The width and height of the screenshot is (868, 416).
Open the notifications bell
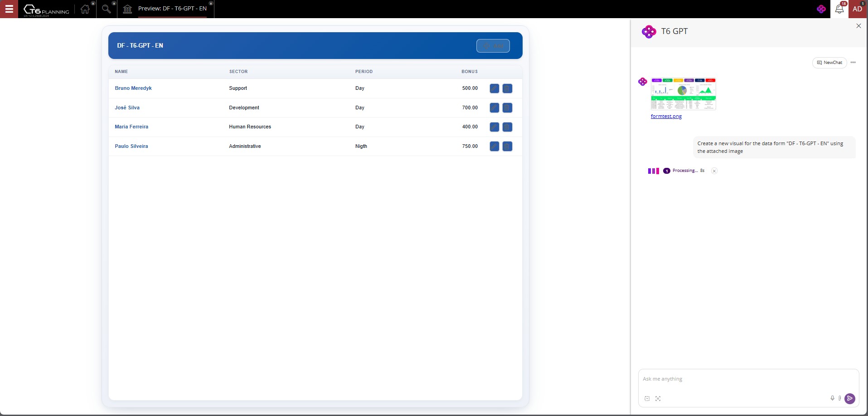coord(839,9)
